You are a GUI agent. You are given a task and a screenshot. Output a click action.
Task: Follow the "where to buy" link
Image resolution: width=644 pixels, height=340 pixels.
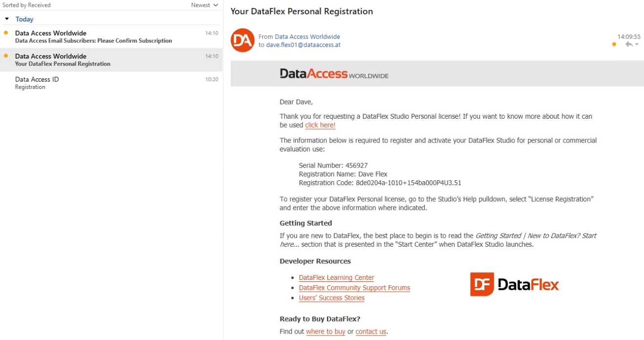pyautogui.click(x=325, y=332)
